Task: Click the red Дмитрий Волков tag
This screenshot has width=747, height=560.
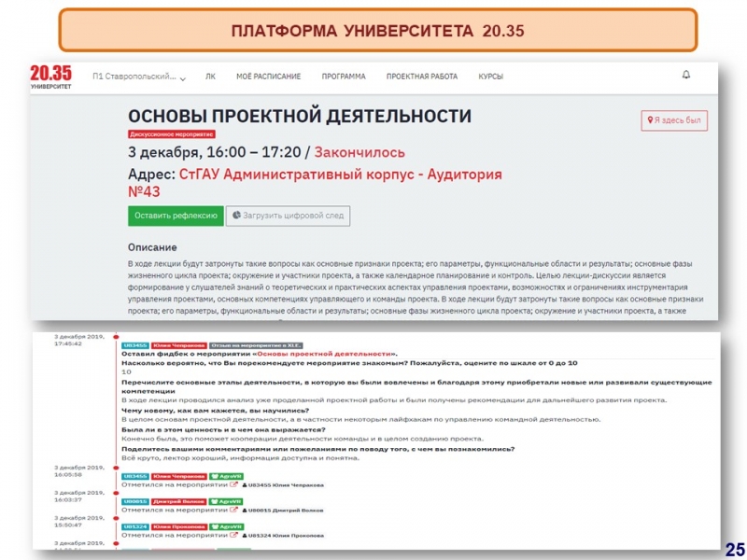Action: pyautogui.click(x=179, y=501)
